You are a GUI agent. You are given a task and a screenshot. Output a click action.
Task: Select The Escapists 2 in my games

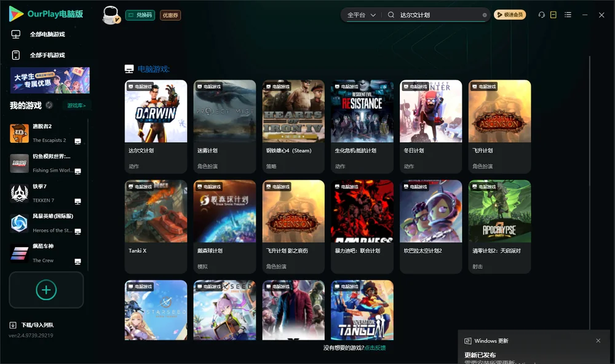tap(46, 133)
